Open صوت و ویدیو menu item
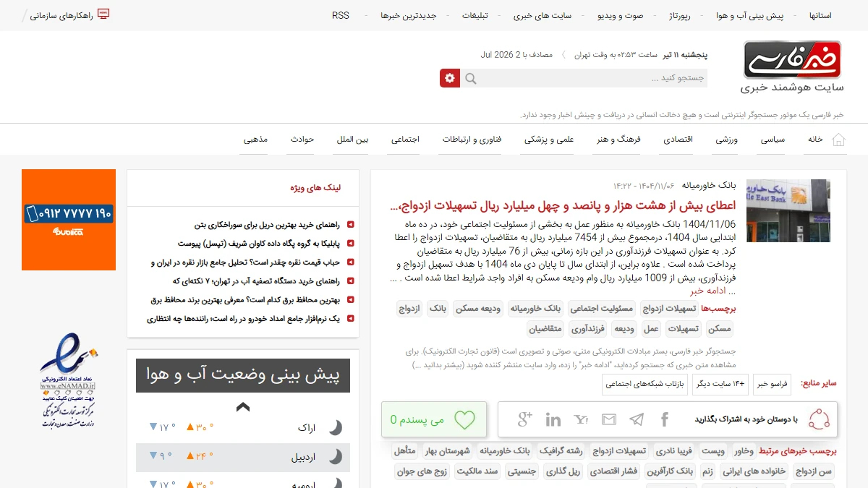Image resolution: width=868 pixels, height=488 pixels. pyautogui.click(x=620, y=15)
